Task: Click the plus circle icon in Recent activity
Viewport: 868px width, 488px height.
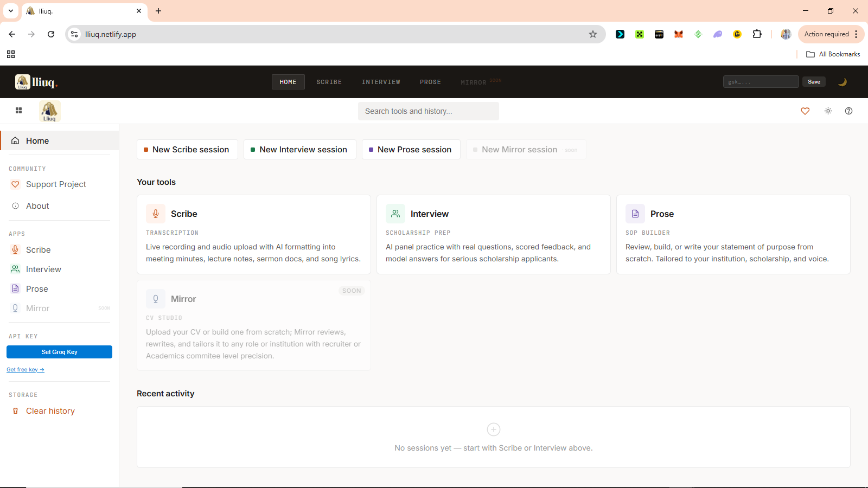Action: click(x=494, y=429)
